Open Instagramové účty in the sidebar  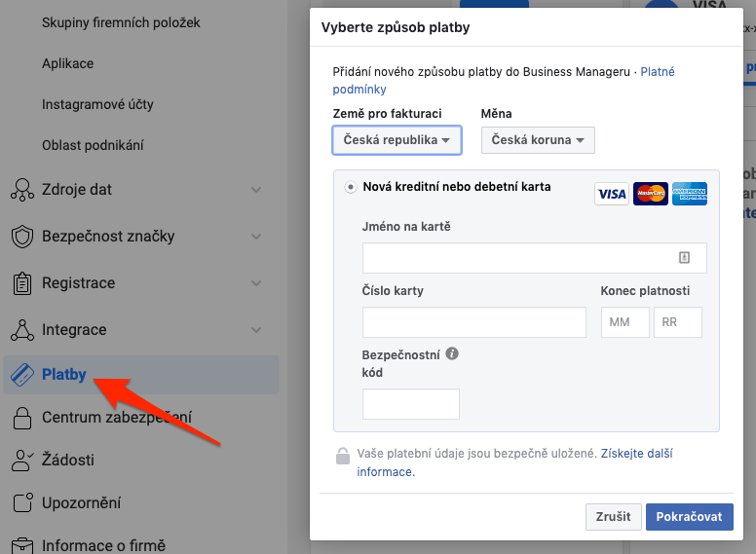[95, 104]
